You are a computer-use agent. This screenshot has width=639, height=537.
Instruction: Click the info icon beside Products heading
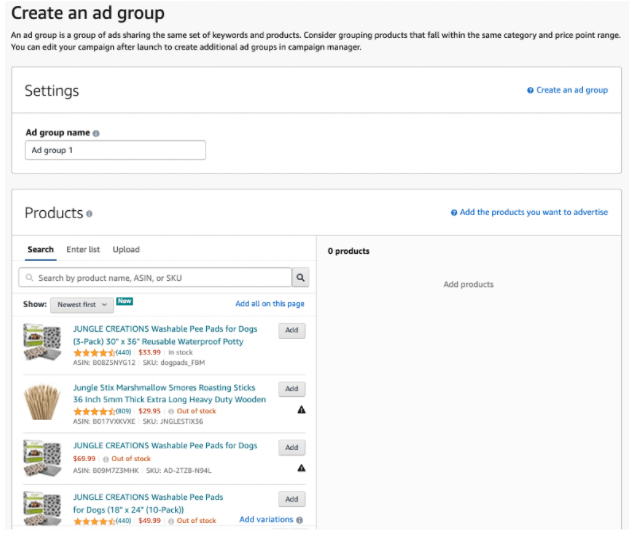[x=89, y=214]
